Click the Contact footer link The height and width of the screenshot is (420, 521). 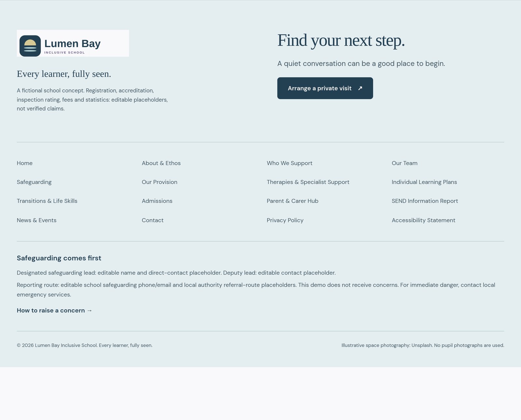153,220
